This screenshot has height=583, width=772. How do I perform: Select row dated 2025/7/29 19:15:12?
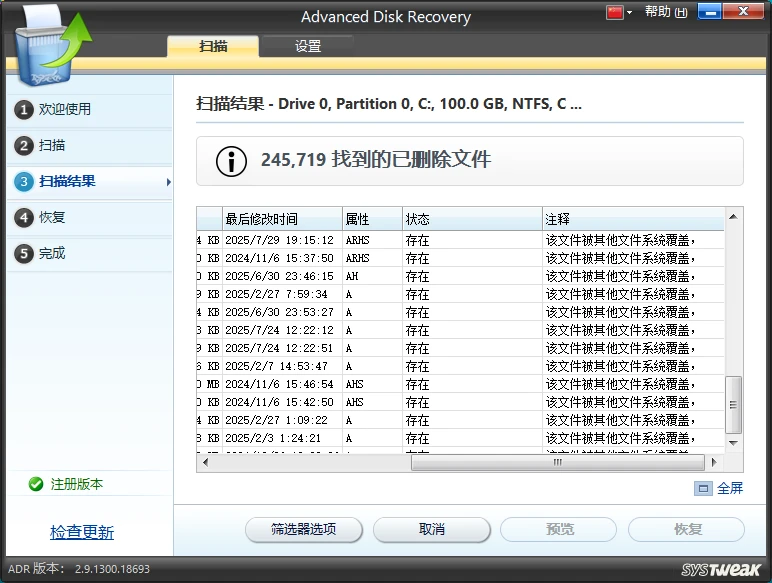pos(460,240)
